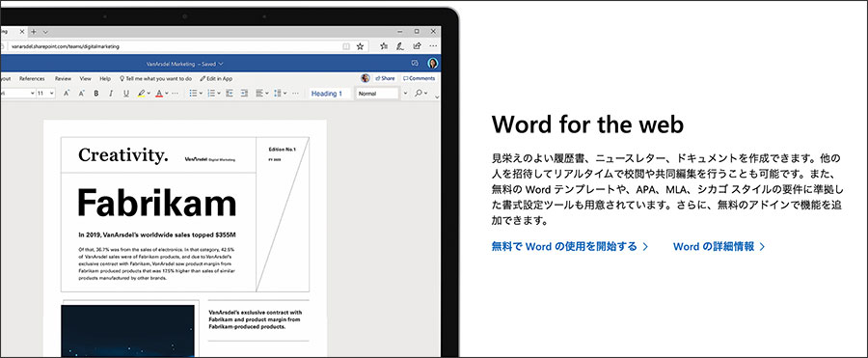Click Tell me what you want to do box
Viewport: 868px width, 358px height.
(x=155, y=79)
